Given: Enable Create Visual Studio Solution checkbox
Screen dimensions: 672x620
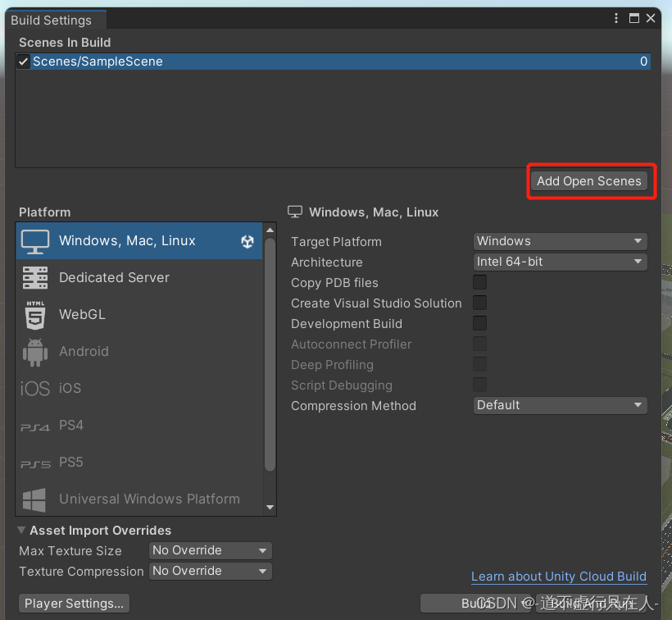Looking at the screenshot, I should (x=479, y=303).
